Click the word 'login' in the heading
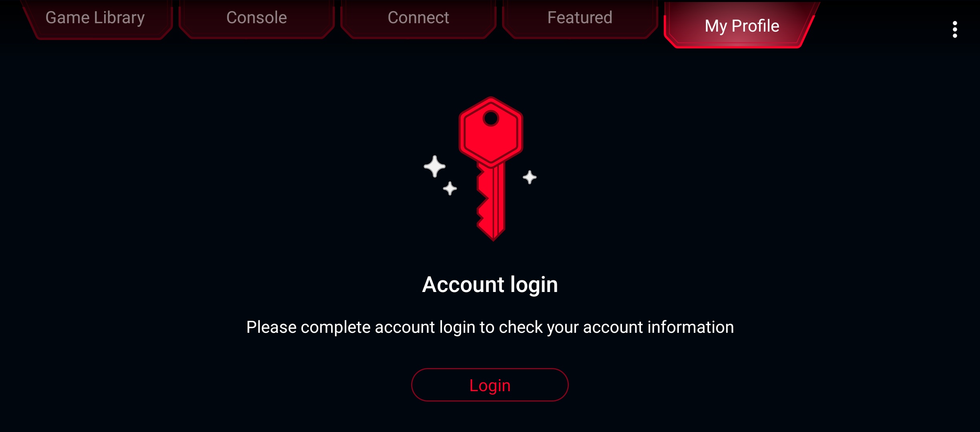The image size is (980, 432). 534,286
